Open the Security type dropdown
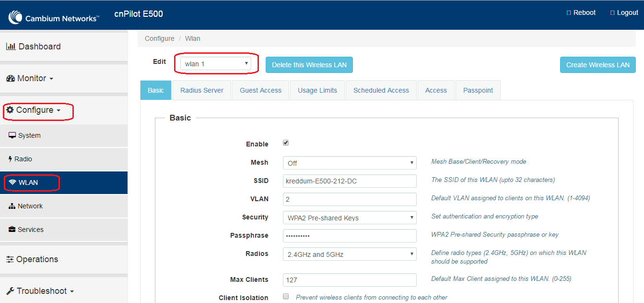The height and width of the screenshot is (303, 644). tap(350, 218)
